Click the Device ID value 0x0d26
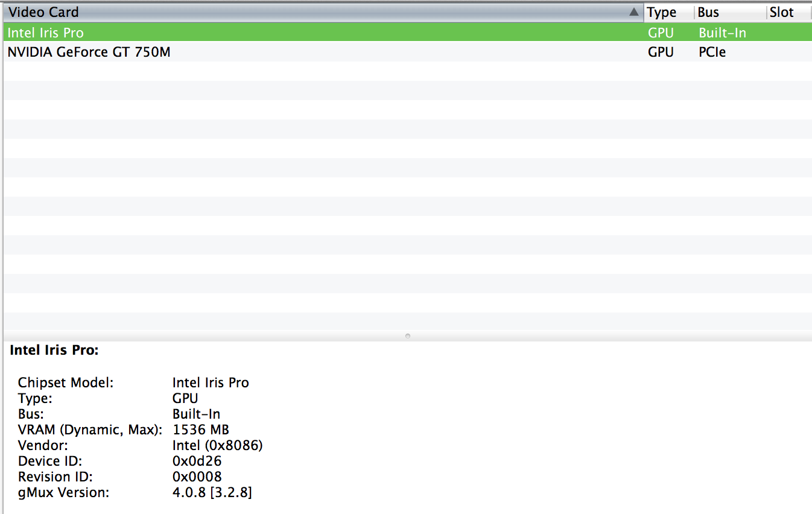The height and width of the screenshot is (514, 812). pyautogui.click(x=197, y=461)
